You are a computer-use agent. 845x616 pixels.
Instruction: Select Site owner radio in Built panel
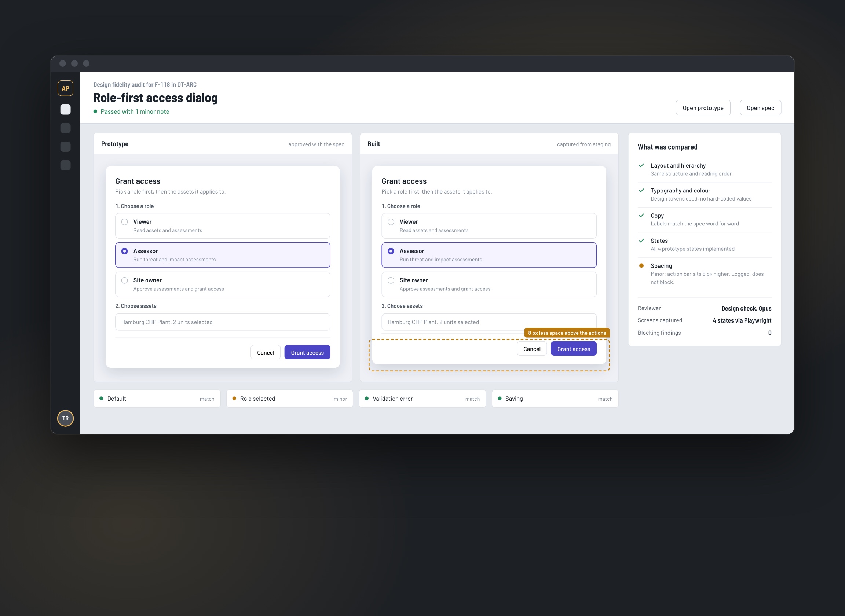[391, 280]
